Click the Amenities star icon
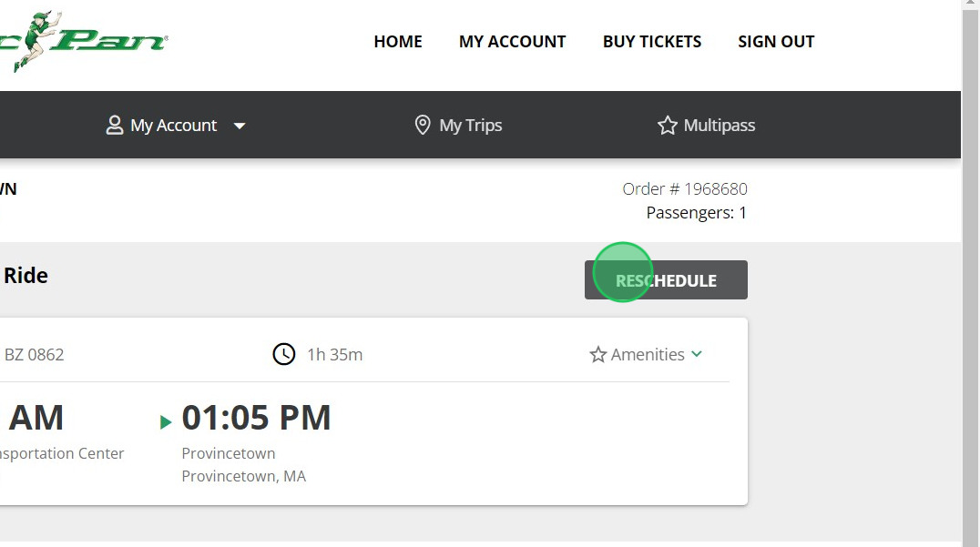Image resolution: width=980 pixels, height=547 pixels. 598,354
